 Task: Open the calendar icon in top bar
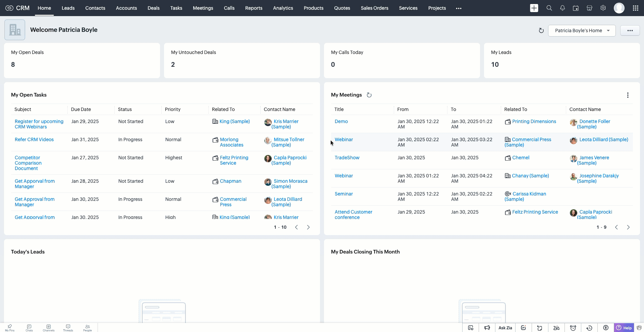tap(576, 8)
